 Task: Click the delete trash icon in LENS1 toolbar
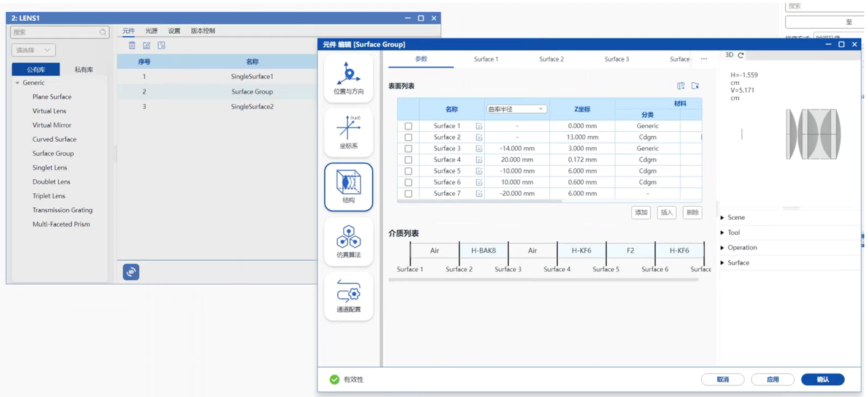pyautogui.click(x=132, y=45)
